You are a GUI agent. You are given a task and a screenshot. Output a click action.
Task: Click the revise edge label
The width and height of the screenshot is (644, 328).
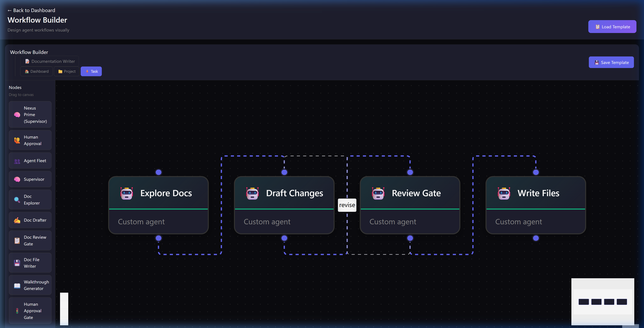click(347, 205)
